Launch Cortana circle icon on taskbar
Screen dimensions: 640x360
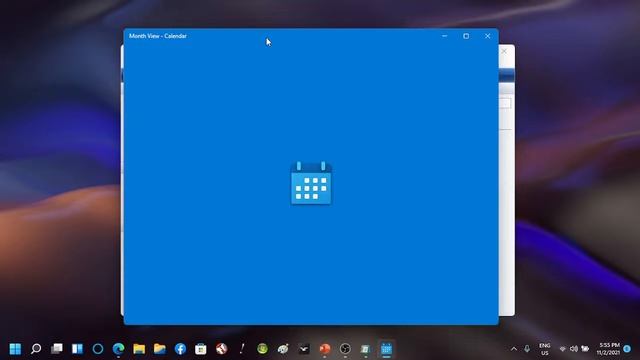click(x=98, y=349)
